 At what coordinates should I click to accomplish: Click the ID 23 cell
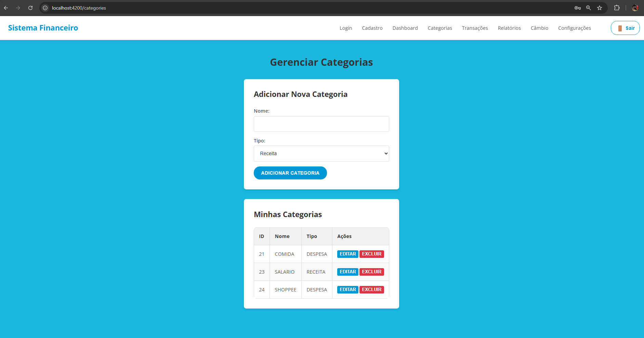tap(262, 272)
